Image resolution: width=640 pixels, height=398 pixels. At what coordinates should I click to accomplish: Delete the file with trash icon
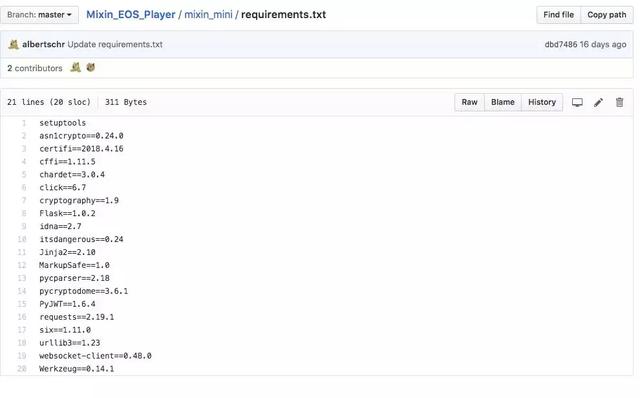coord(620,102)
